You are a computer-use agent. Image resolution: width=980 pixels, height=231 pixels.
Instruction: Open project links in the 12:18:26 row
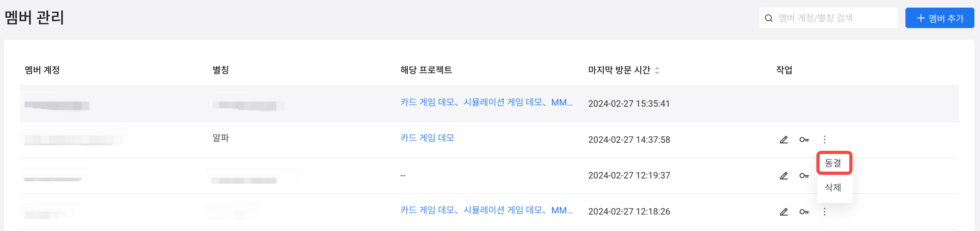pos(486,210)
